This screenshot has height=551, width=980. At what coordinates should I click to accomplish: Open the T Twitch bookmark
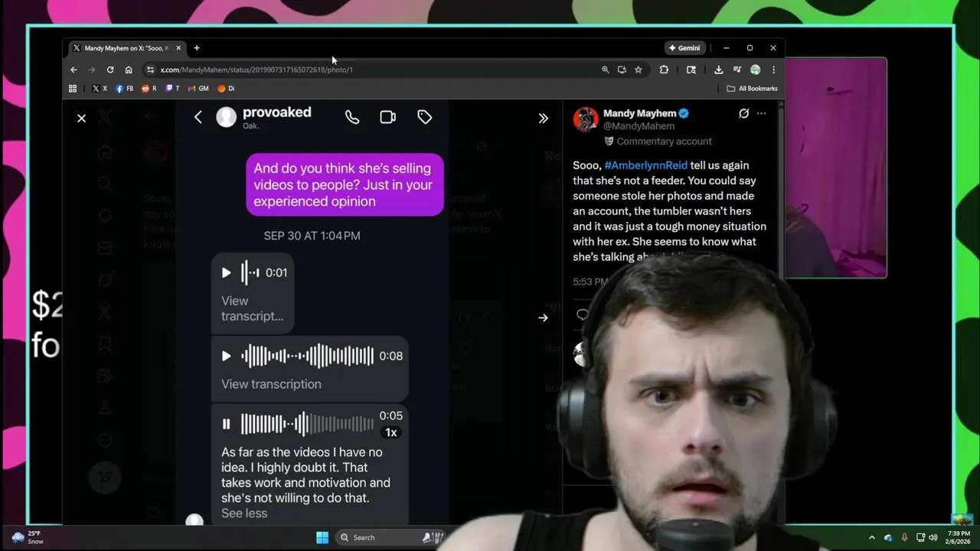click(x=173, y=89)
